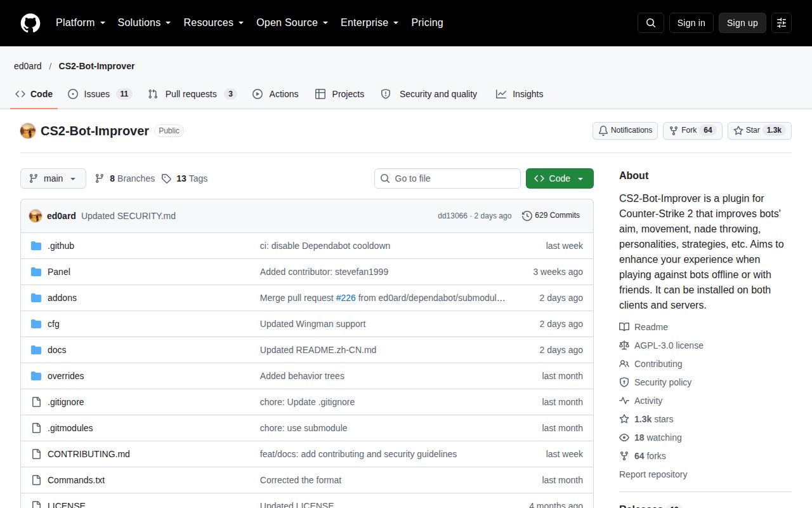Viewport: 812px width, 508px height.
Task: Switch to the Pull requests tab
Action: 192,94
